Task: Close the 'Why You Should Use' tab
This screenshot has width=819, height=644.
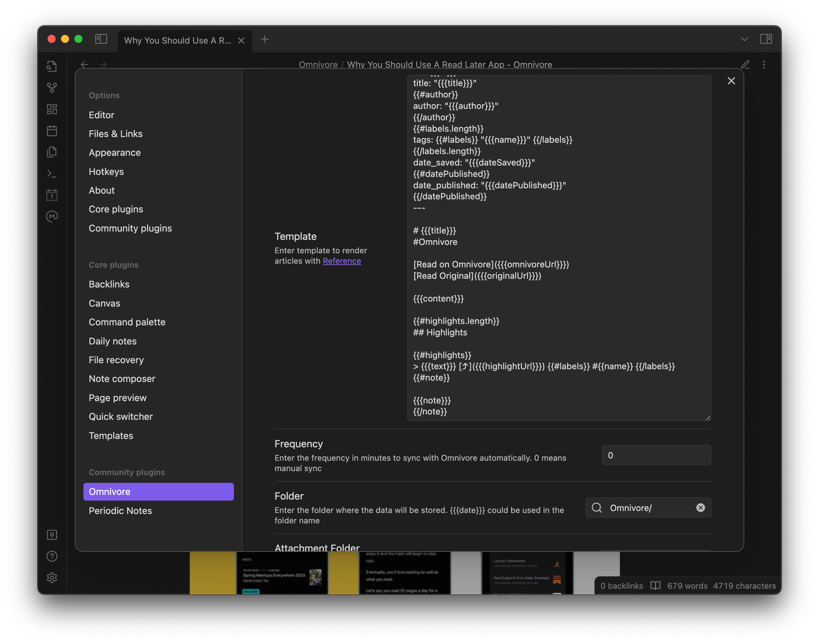Action: 241,40
